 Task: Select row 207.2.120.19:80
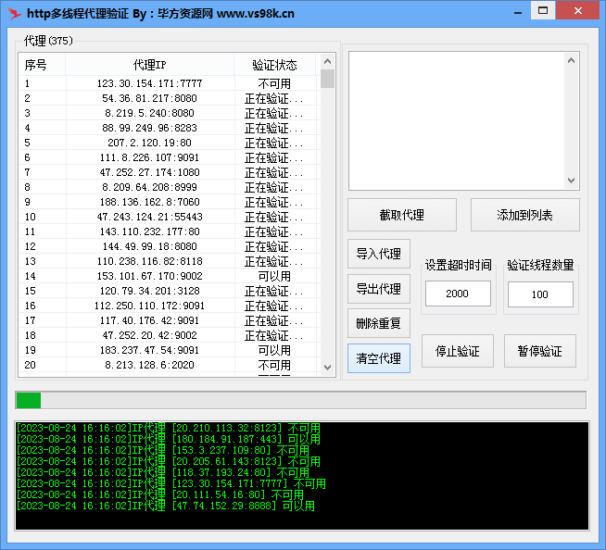[170, 143]
